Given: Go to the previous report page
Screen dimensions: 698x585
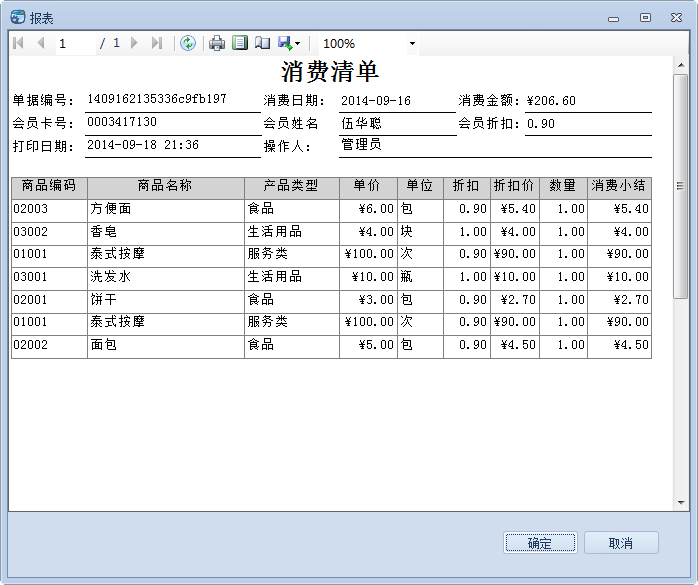Looking at the screenshot, I should pos(41,43).
